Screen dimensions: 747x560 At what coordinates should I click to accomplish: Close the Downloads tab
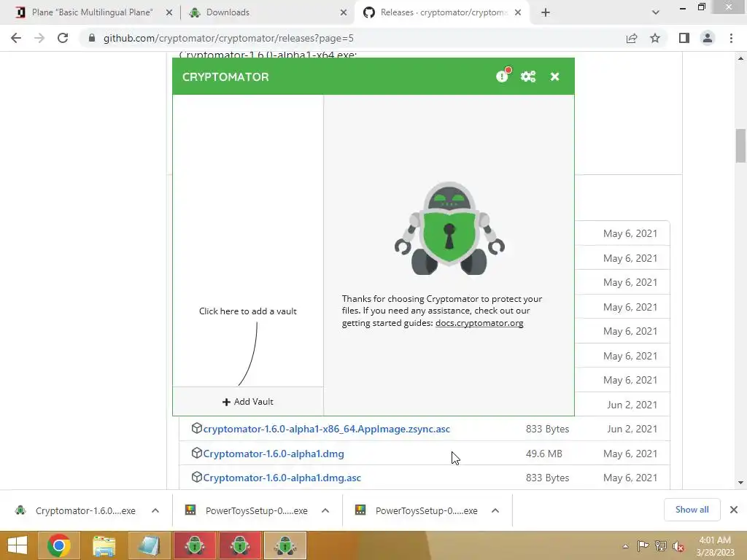point(344,13)
